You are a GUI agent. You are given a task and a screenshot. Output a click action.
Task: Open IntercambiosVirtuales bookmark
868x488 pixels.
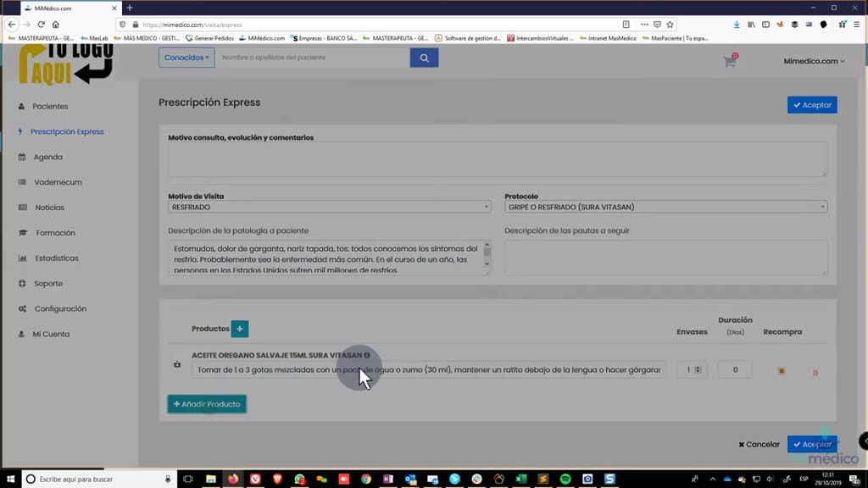point(540,38)
